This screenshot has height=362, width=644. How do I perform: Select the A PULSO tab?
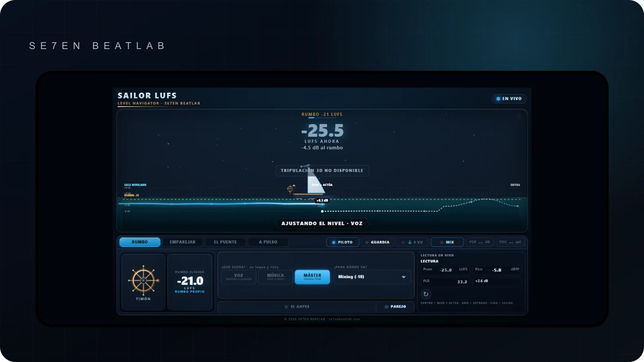coord(268,242)
